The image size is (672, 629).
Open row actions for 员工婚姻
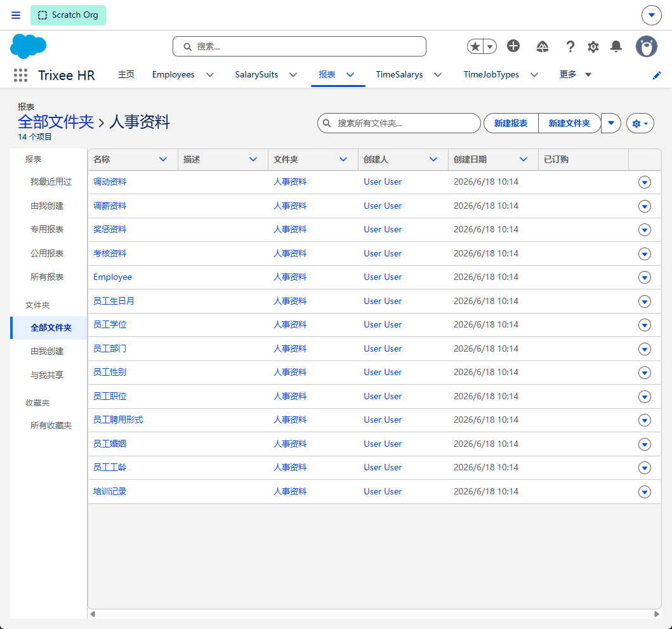644,444
